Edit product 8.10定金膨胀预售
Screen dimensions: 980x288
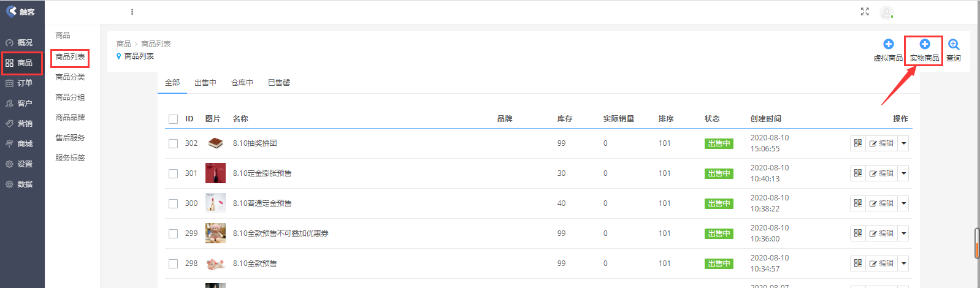pyautogui.click(x=882, y=173)
